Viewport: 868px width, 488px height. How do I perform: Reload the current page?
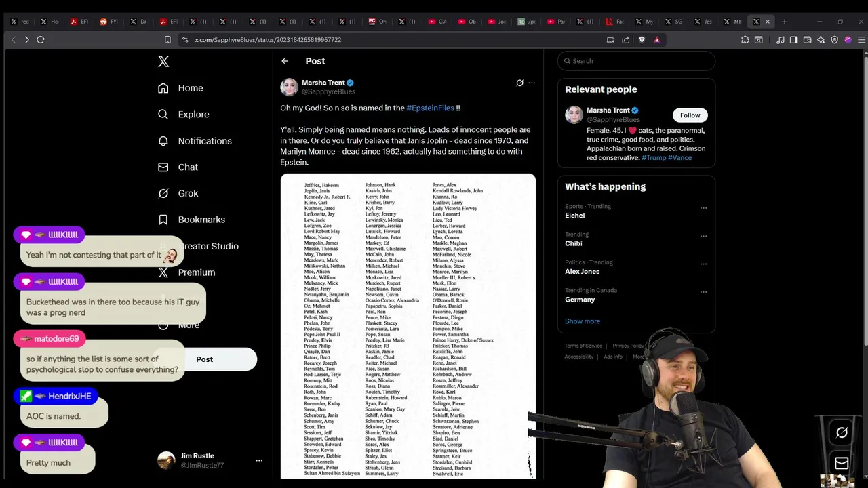point(41,40)
